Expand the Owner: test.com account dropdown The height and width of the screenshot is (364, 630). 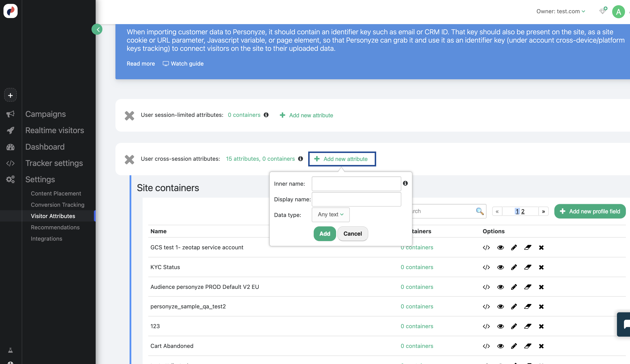coord(560,11)
